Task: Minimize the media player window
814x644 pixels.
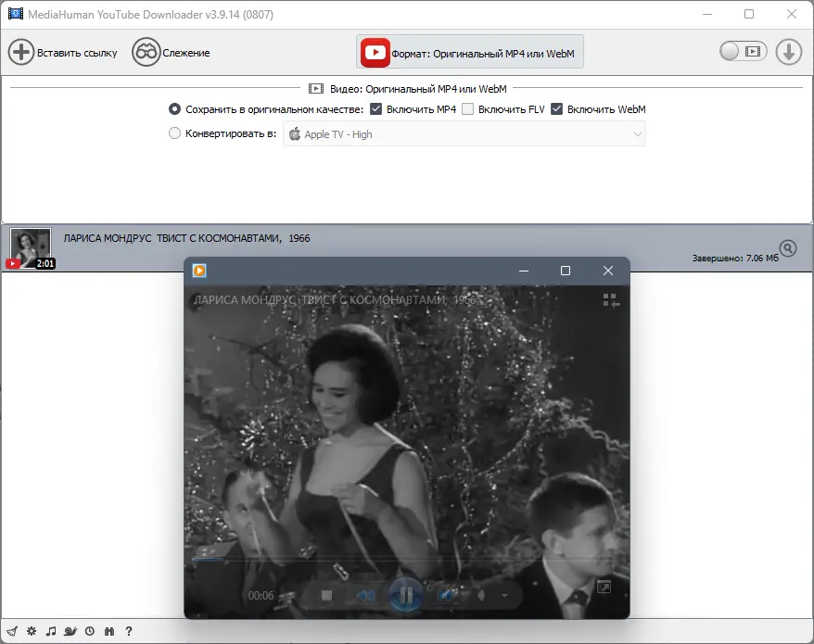Action: [524, 271]
